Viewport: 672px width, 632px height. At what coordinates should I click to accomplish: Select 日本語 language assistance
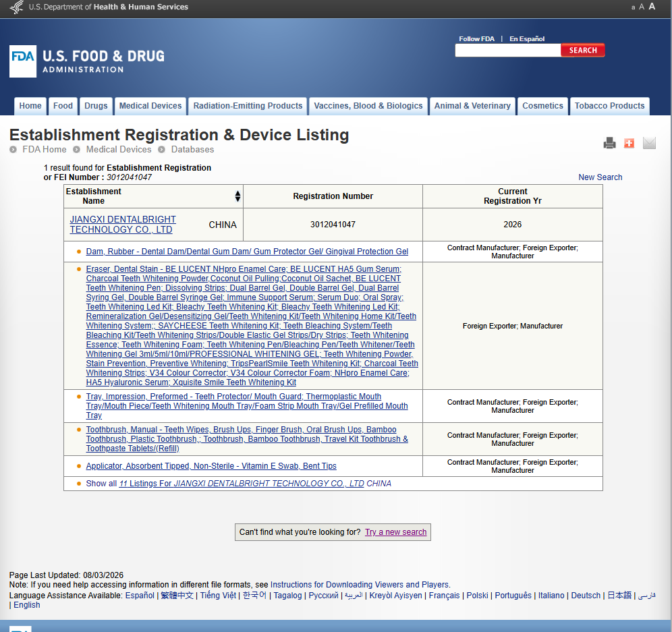pyautogui.click(x=619, y=596)
